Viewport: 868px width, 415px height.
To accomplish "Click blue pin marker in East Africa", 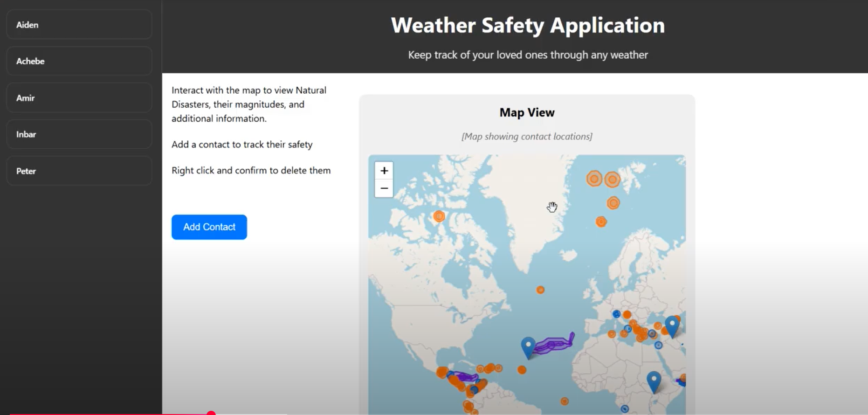I will click(654, 382).
